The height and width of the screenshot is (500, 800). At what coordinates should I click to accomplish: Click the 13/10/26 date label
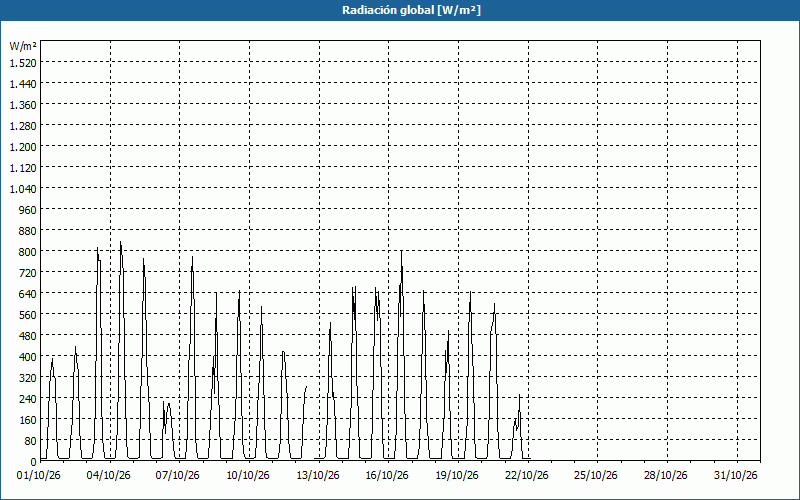click(x=318, y=476)
